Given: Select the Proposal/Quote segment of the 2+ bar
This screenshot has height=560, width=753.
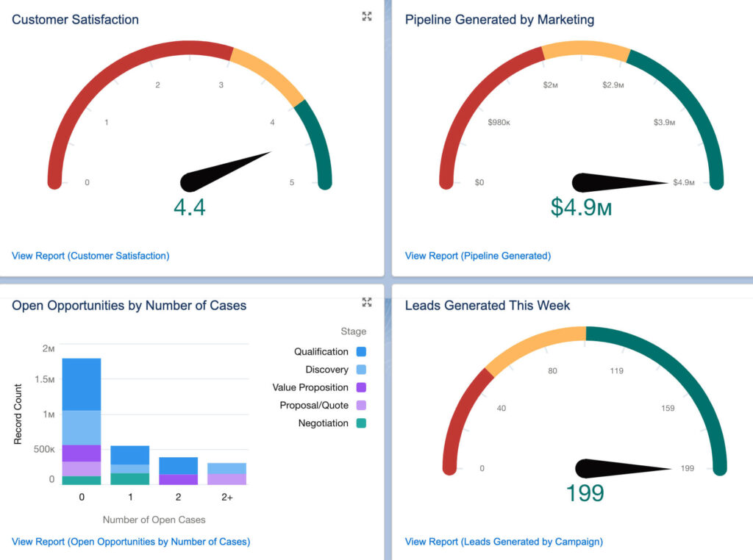Looking at the screenshot, I should point(227,479).
